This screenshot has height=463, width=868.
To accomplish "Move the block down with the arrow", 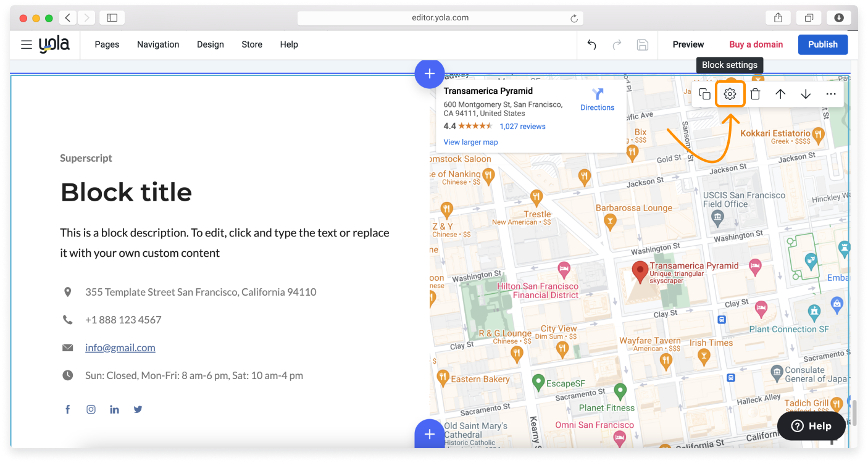I will pyautogui.click(x=806, y=94).
